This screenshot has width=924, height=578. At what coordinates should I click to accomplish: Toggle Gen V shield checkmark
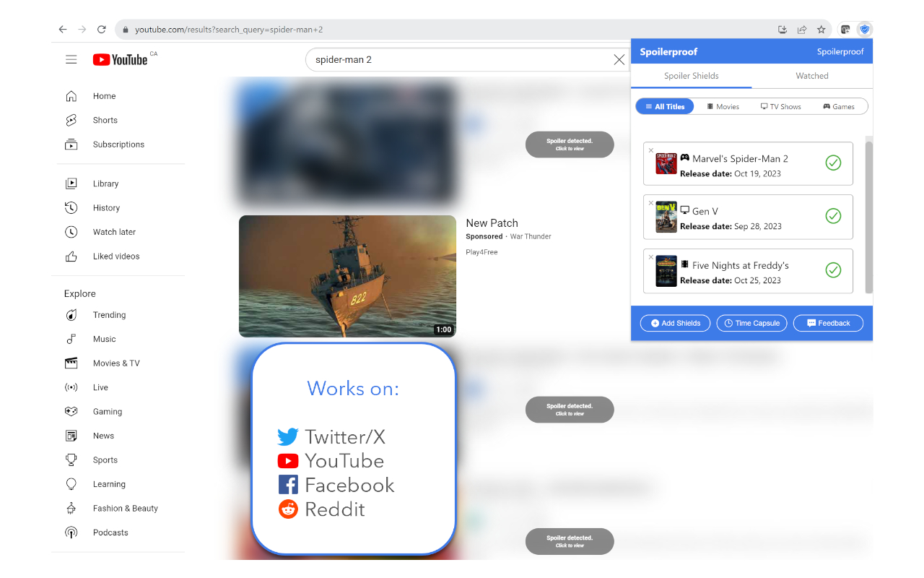[x=833, y=216]
